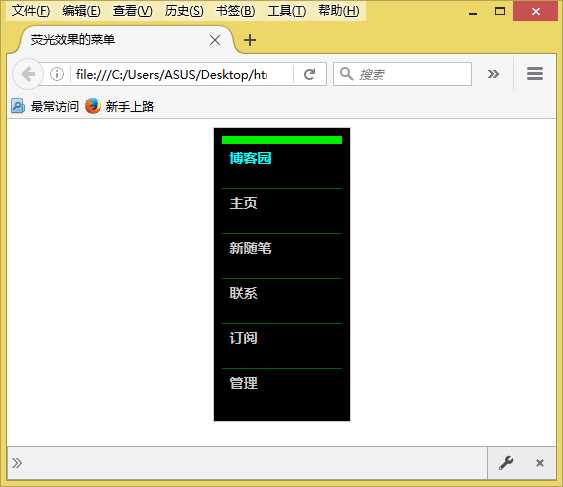
Task: Open the 帮助(H) menu
Action: point(338,11)
